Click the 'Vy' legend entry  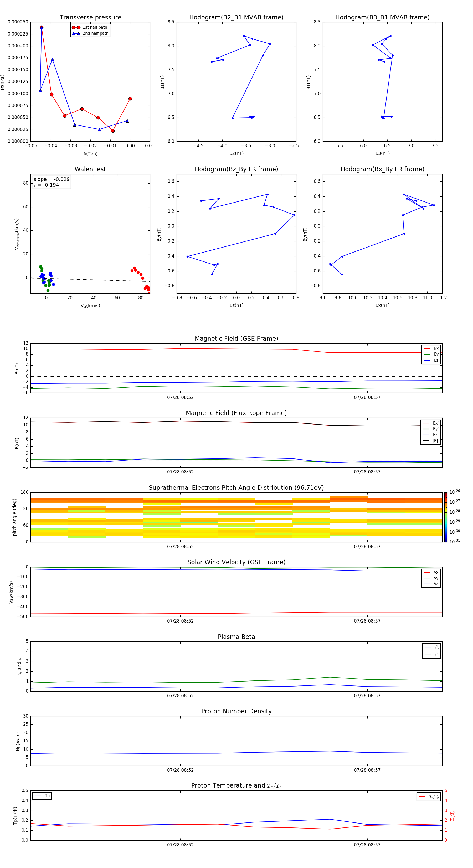pyautogui.click(x=431, y=578)
